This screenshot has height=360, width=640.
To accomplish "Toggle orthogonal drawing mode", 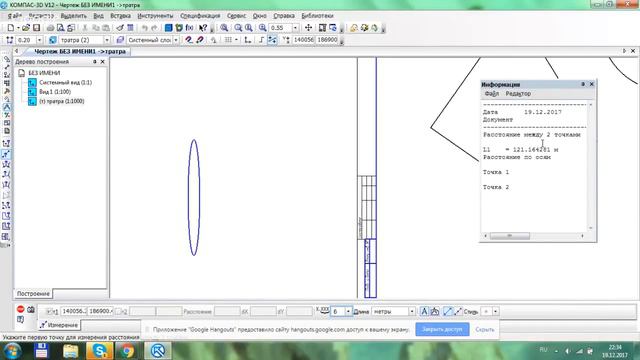I will pyautogui.click(x=261, y=40).
